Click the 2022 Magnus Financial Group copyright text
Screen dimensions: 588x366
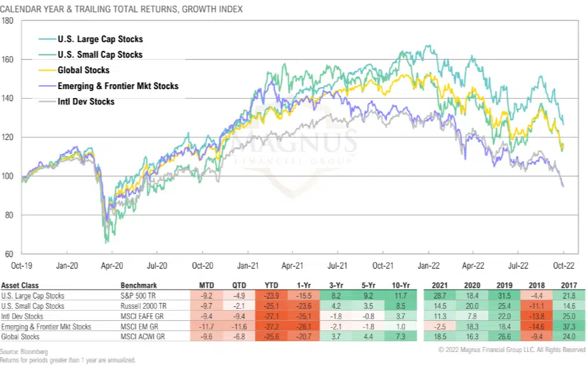[x=512, y=349]
